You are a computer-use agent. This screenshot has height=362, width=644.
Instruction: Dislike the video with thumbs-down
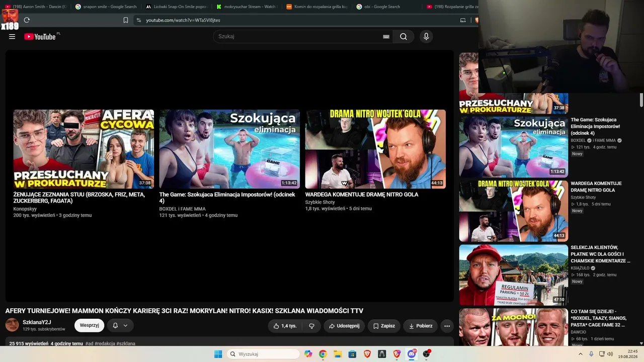point(311,326)
